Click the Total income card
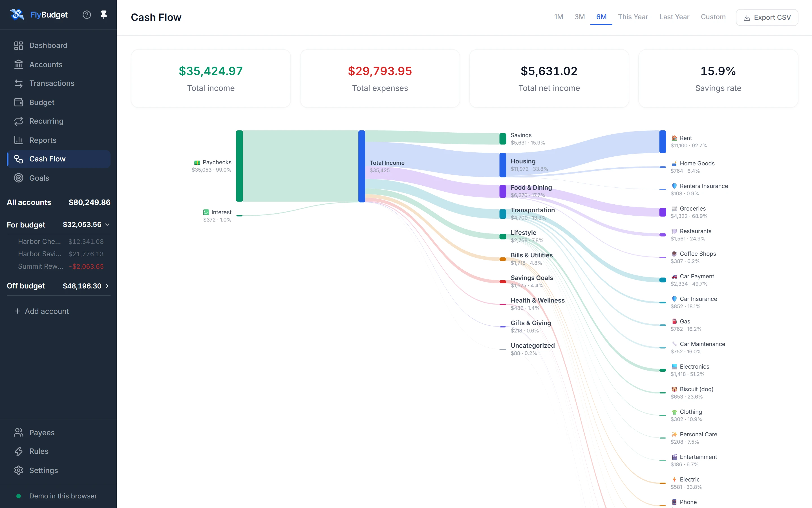Viewport: 812px width, 508px height. [x=211, y=78]
